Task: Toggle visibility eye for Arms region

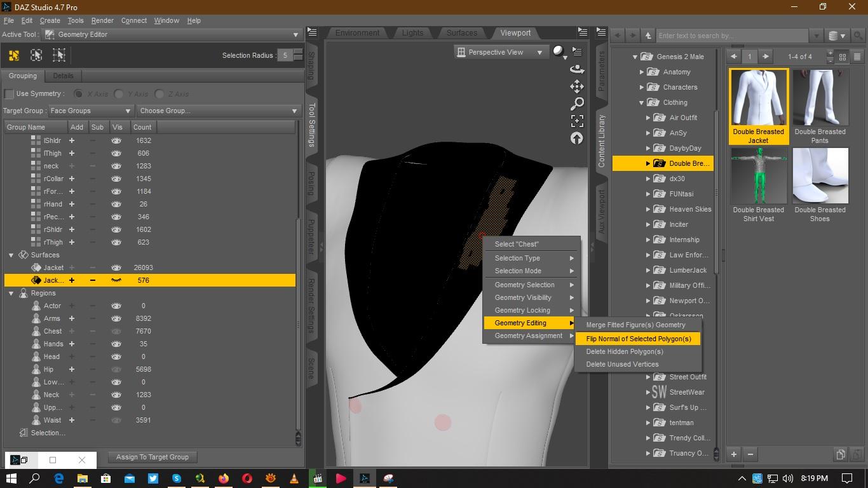Action: [x=116, y=318]
